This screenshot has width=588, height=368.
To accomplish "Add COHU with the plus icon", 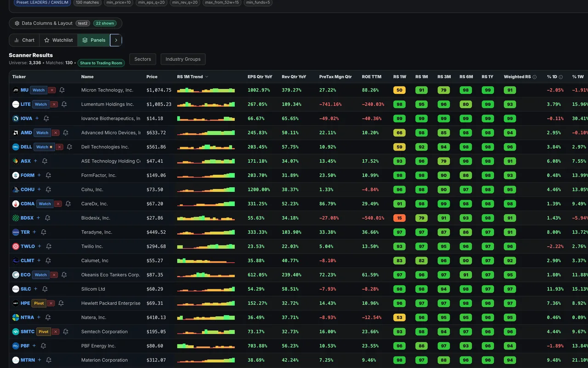I will 39,190.
